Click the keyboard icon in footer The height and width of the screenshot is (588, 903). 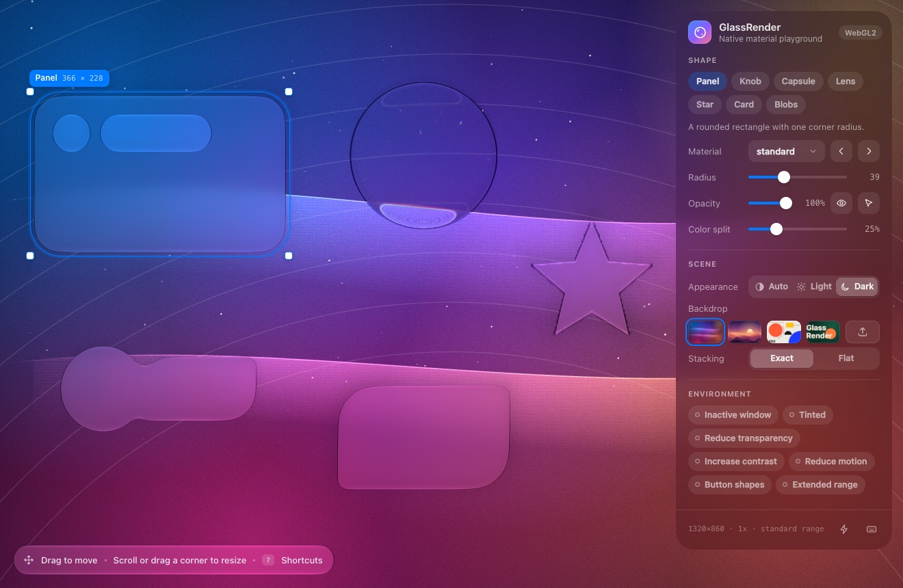[x=872, y=529]
